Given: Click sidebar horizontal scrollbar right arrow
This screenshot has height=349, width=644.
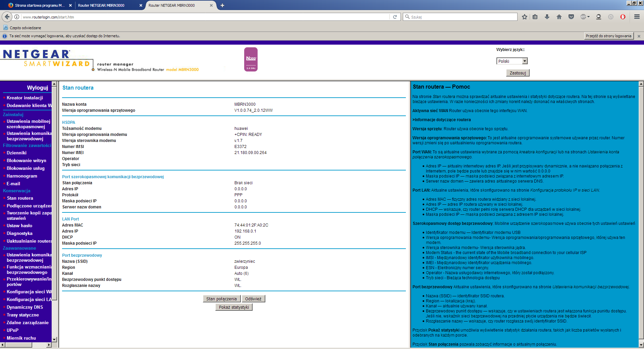Looking at the screenshot, I should coord(49,345).
